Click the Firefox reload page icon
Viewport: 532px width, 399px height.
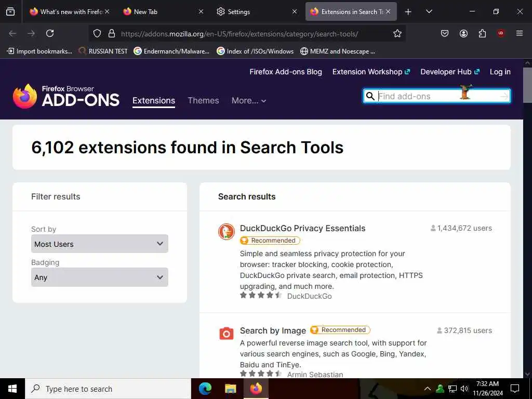coord(50,33)
